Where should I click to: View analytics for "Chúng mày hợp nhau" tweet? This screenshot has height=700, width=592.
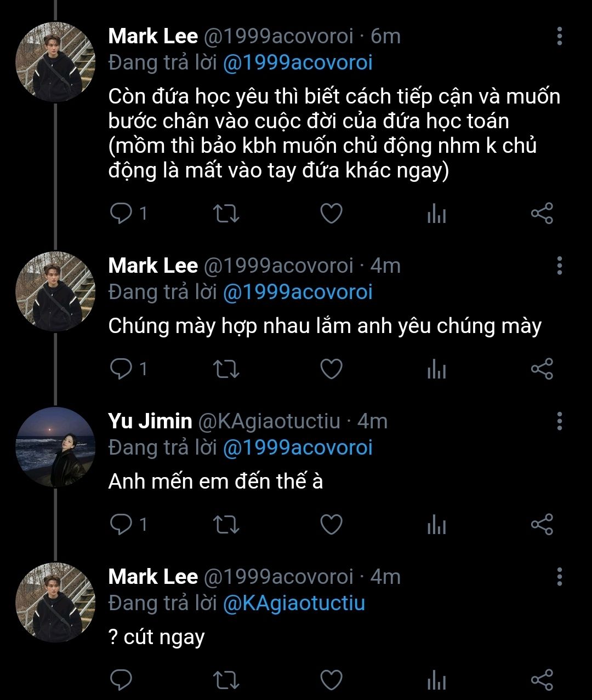click(436, 370)
